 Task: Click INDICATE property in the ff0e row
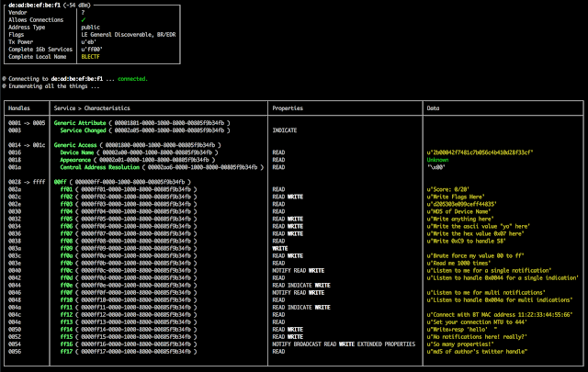pyautogui.click(x=300, y=285)
